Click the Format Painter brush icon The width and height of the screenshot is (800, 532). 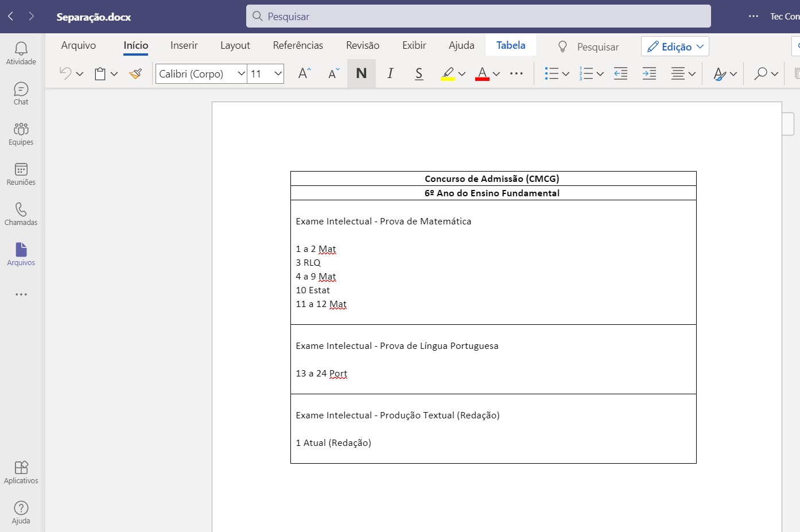tap(135, 73)
